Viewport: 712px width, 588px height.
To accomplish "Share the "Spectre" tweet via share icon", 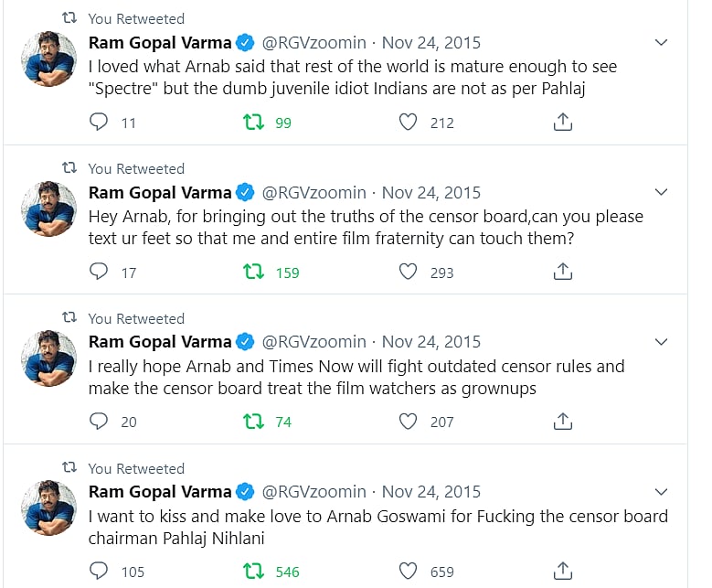I will pyautogui.click(x=563, y=123).
